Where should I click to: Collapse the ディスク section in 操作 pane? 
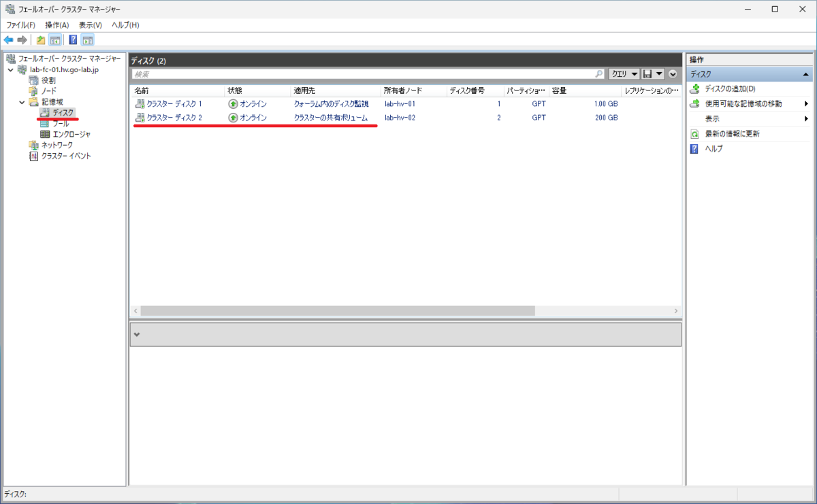[806, 73]
